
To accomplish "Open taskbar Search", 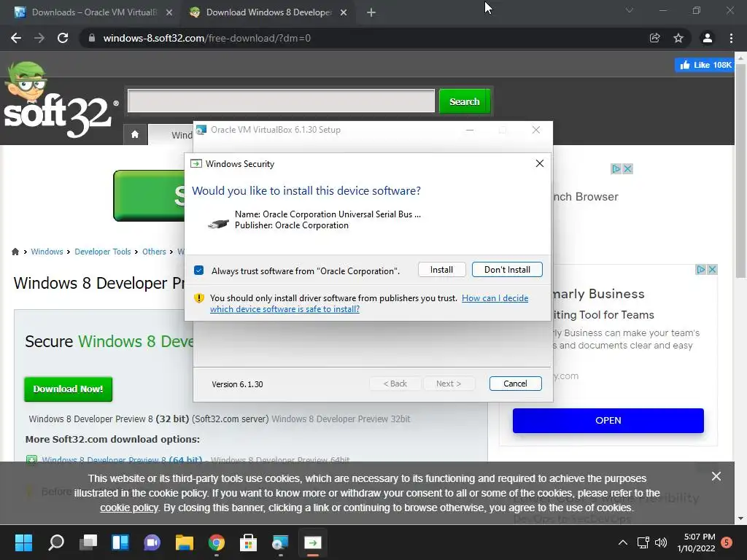I will pyautogui.click(x=56, y=542).
